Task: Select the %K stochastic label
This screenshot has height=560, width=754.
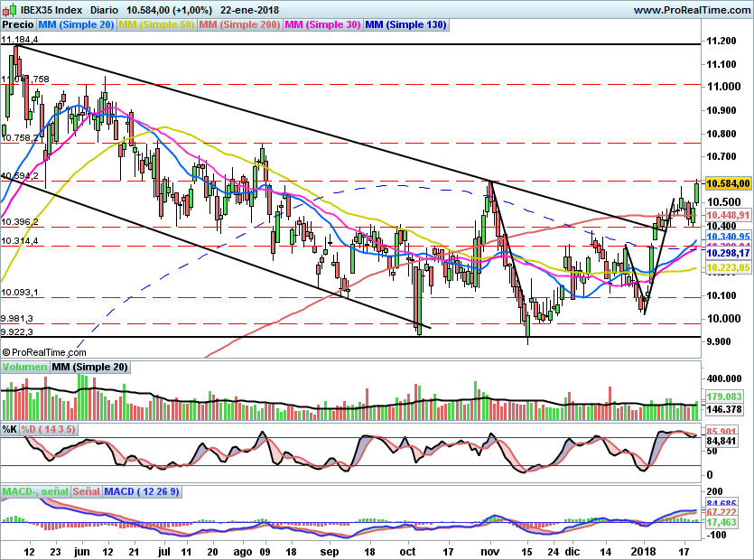Action: (10, 428)
